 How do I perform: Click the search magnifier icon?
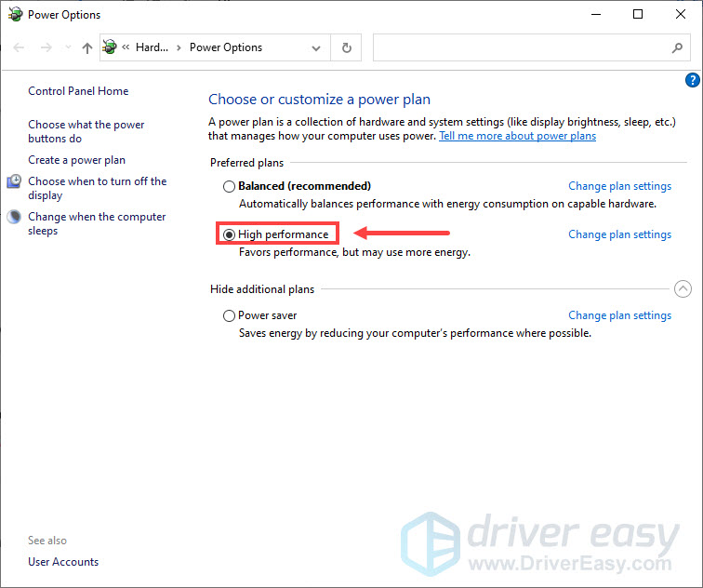[677, 47]
